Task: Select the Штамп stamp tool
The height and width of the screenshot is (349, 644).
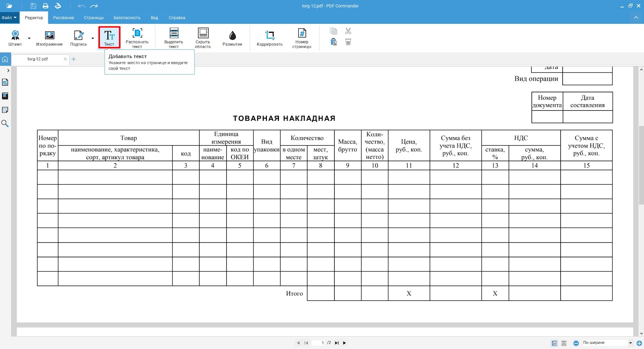Action: point(15,38)
